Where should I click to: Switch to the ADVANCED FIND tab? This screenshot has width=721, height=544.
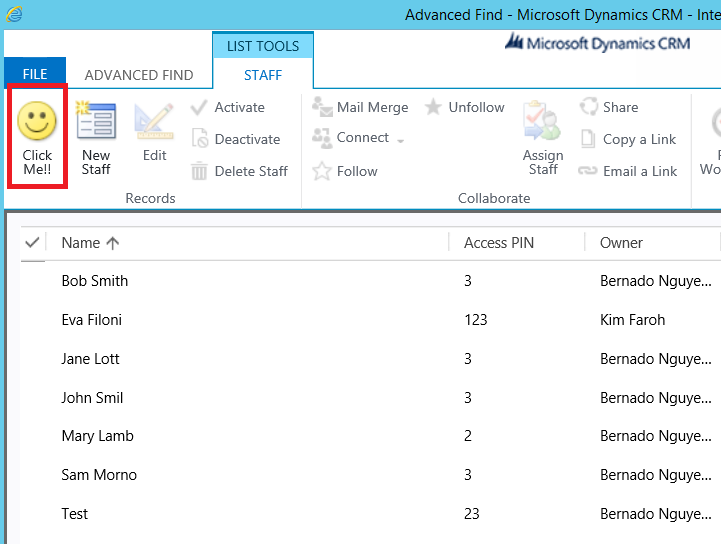click(x=139, y=75)
